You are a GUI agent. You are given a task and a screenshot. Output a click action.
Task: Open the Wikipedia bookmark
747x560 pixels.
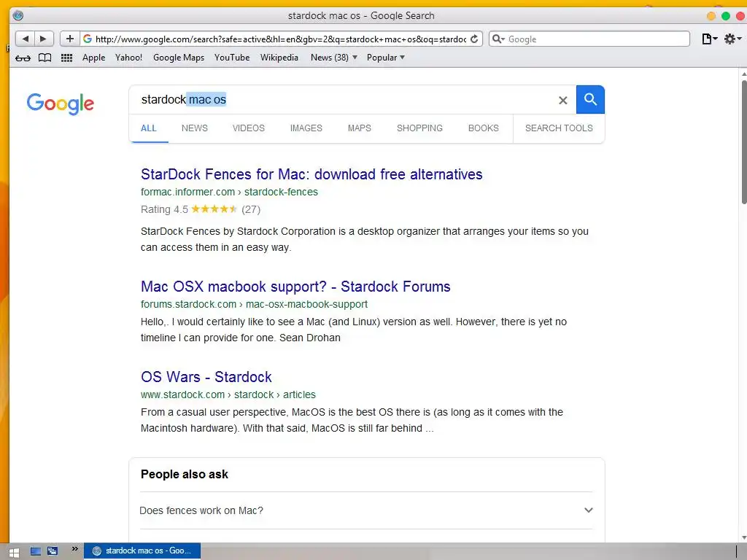279,58
